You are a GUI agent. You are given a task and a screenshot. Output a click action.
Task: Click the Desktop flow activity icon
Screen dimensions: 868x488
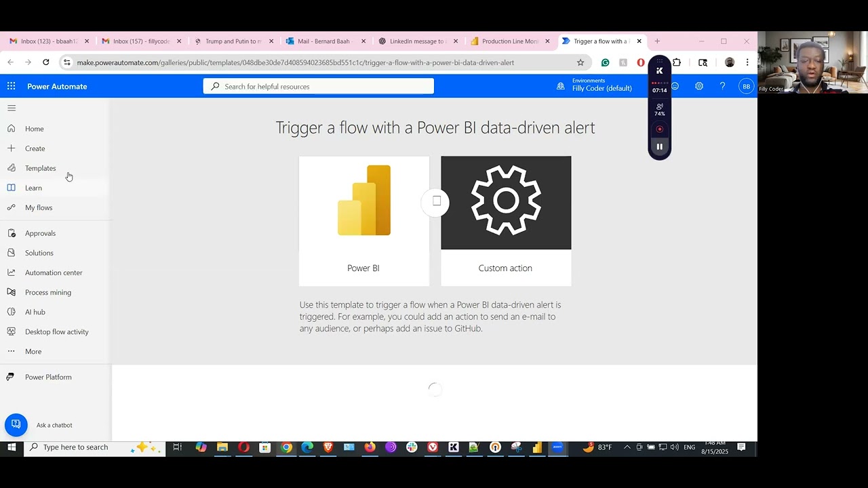11,331
